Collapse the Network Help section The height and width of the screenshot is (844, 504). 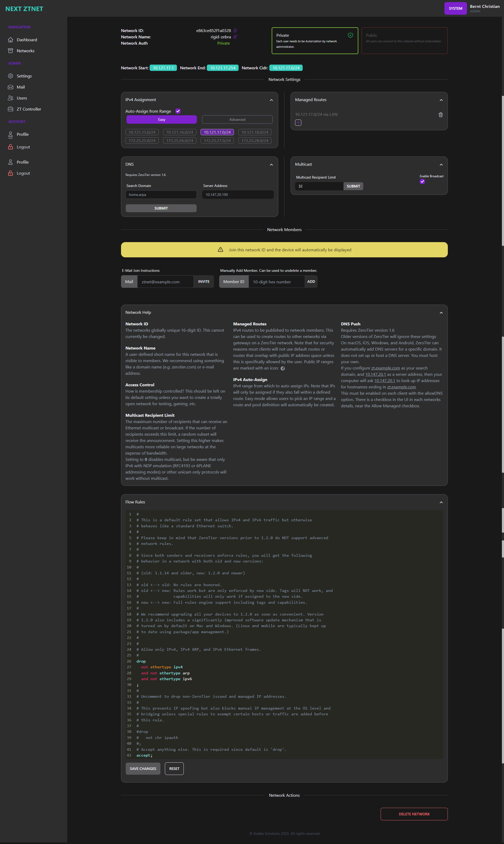tap(441, 312)
